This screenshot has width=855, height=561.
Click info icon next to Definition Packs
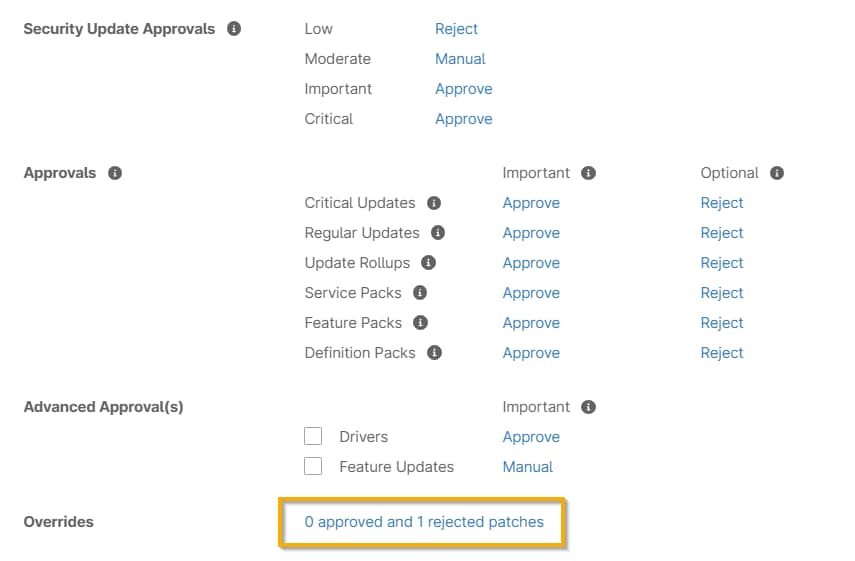(434, 353)
